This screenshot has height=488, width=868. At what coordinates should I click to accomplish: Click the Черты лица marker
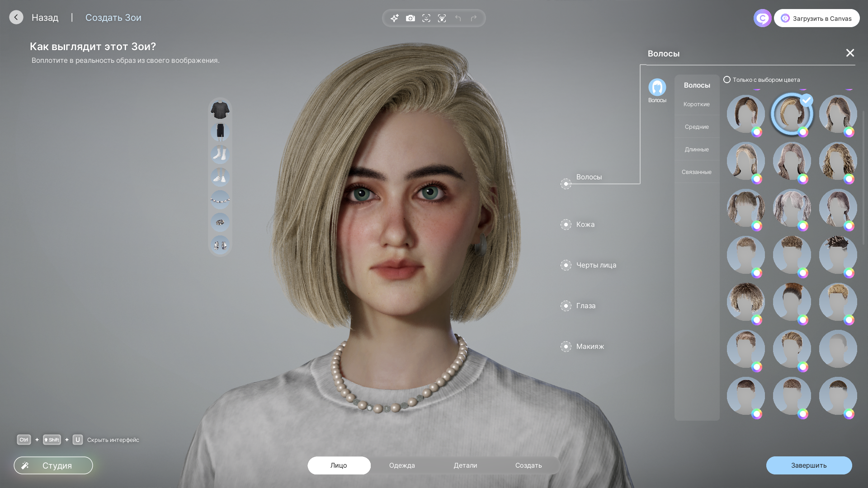(566, 265)
